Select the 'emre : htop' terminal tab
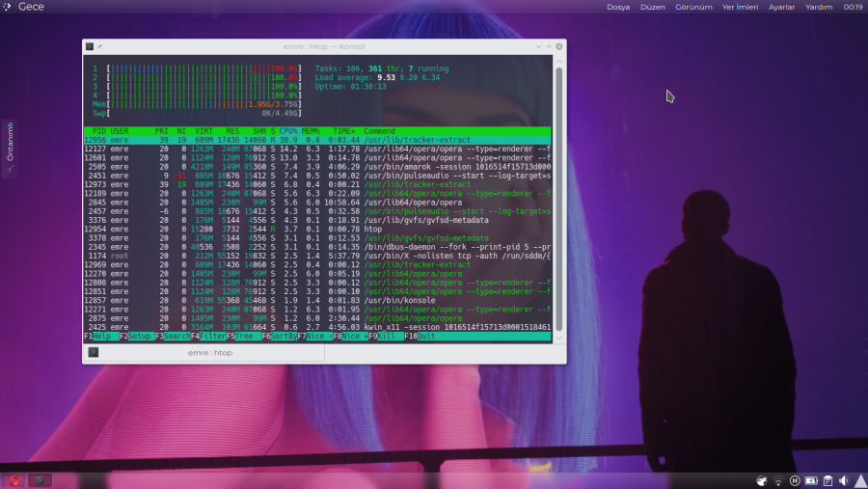Viewport: 868px width, 489px height. point(210,353)
